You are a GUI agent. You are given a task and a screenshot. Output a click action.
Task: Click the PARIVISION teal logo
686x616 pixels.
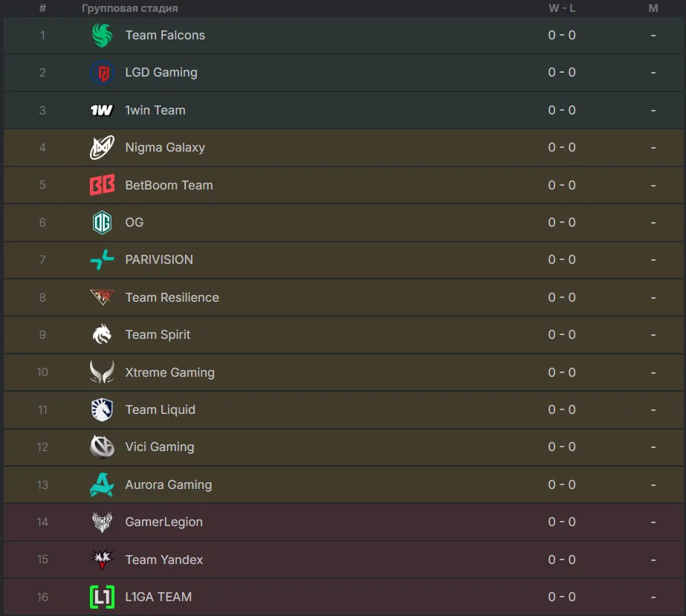pyautogui.click(x=103, y=259)
